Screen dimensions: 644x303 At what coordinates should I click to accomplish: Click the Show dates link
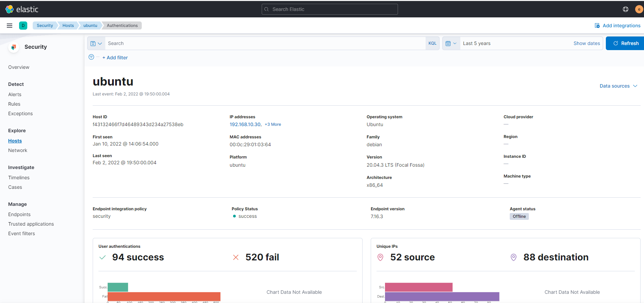(586, 43)
